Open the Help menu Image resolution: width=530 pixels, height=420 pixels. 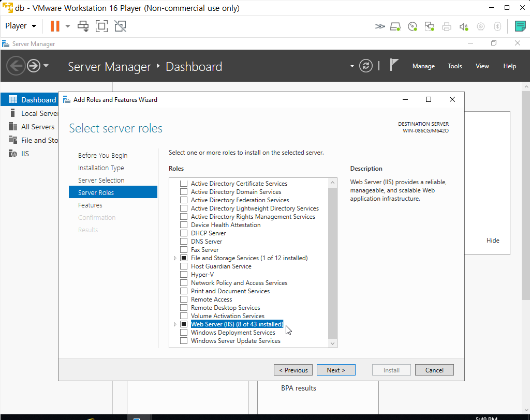(509, 66)
